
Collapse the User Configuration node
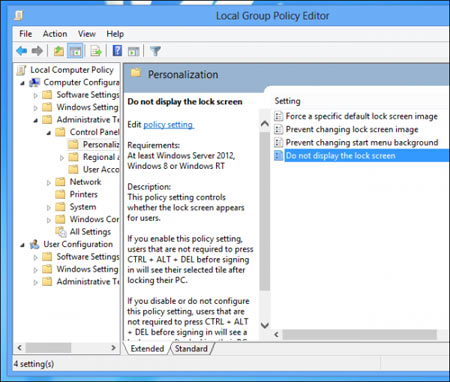[22, 245]
